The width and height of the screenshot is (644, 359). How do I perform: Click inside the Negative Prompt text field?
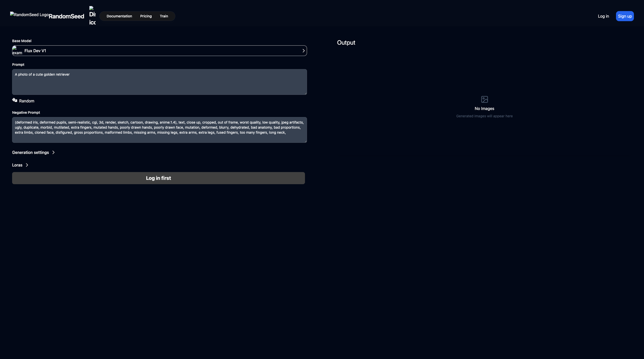click(159, 130)
